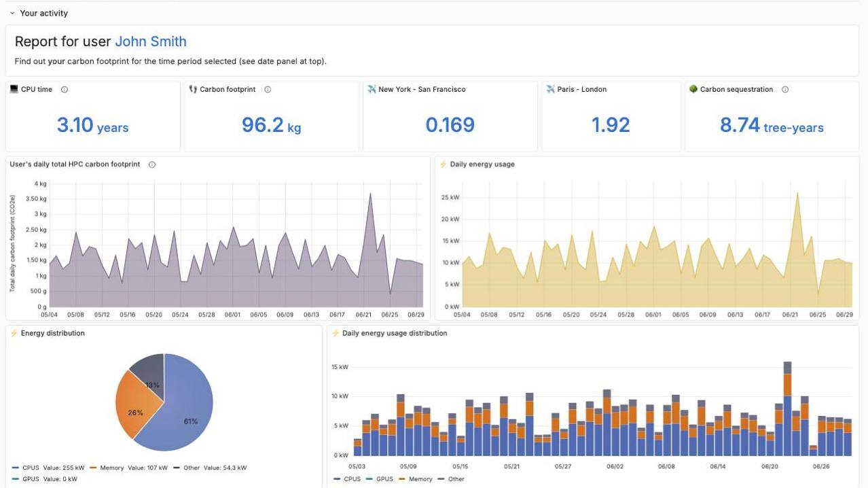The width and height of the screenshot is (868, 488).
Task: Click the highest peak in Daily energy usage chart
Action: (x=797, y=192)
